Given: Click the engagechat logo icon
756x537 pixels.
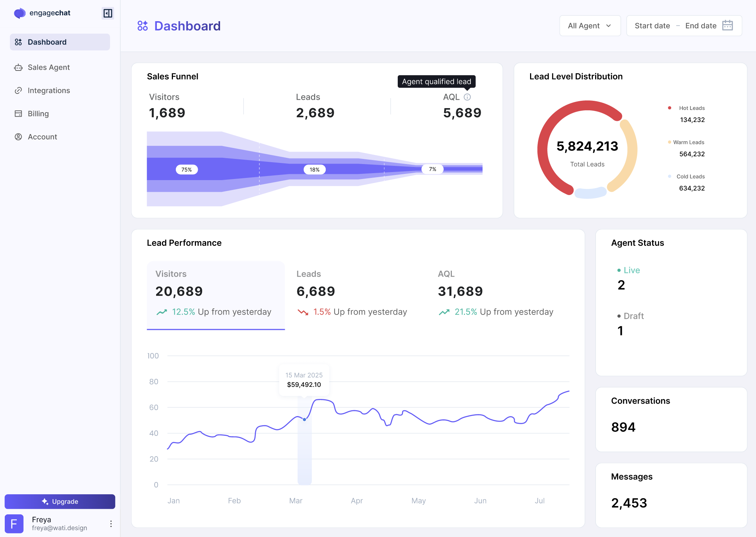Looking at the screenshot, I should point(19,13).
